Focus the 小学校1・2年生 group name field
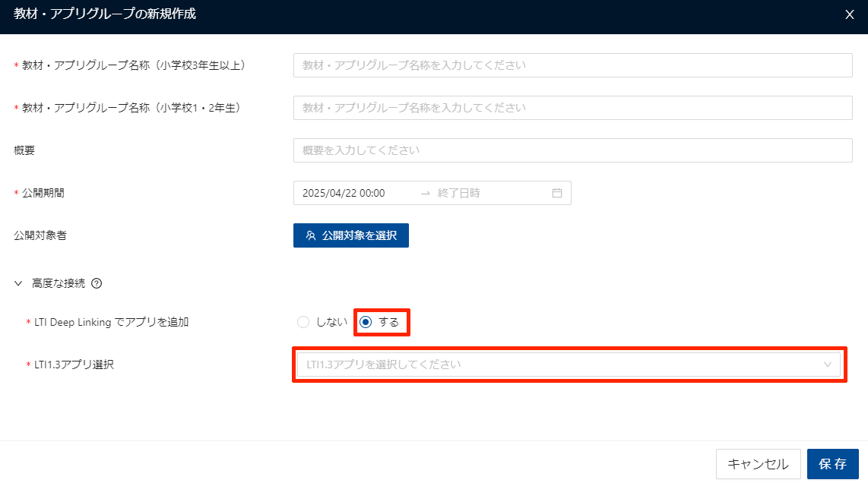This screenshot has width=868, height=483. [x=572, y=108]
